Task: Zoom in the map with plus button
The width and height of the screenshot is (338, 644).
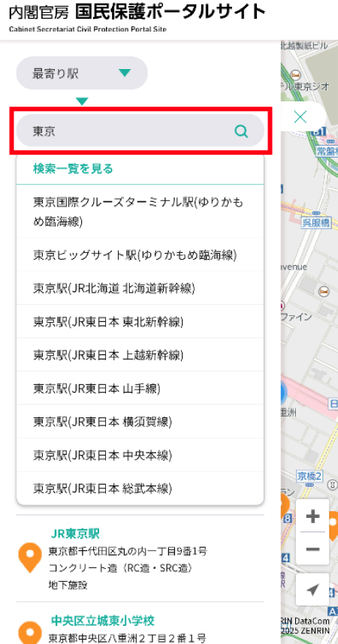Action: coord(312,516)
